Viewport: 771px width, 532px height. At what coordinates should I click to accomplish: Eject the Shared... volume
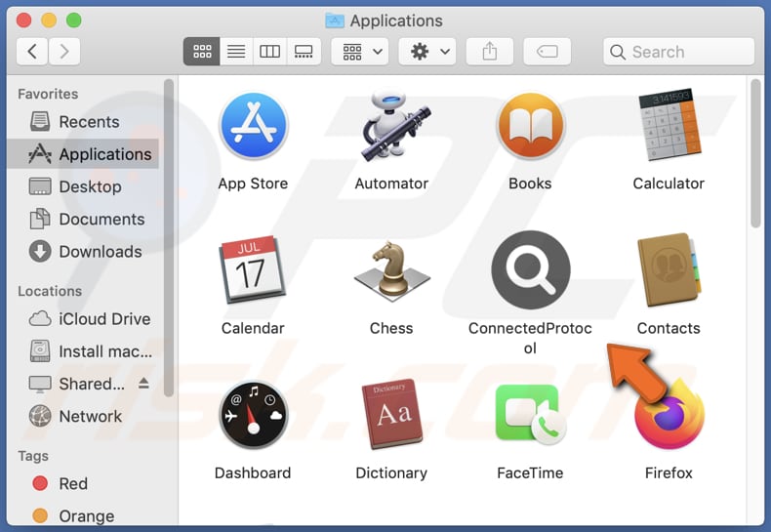[x=143, y=383]
